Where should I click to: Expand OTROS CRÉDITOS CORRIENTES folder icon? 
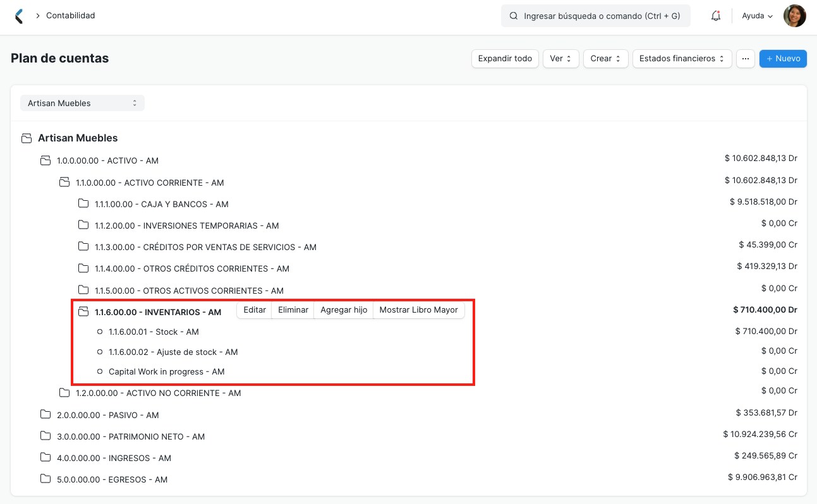pos(83,268)
